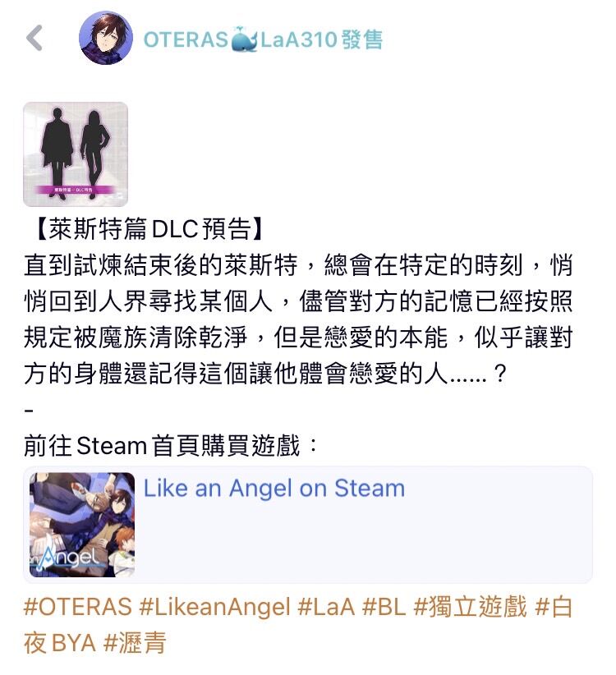Select the 萊斯特篇 DLC預告 headline text
Image resolution: width=616 pixels, height=675 pixels.
coord(149,228)
